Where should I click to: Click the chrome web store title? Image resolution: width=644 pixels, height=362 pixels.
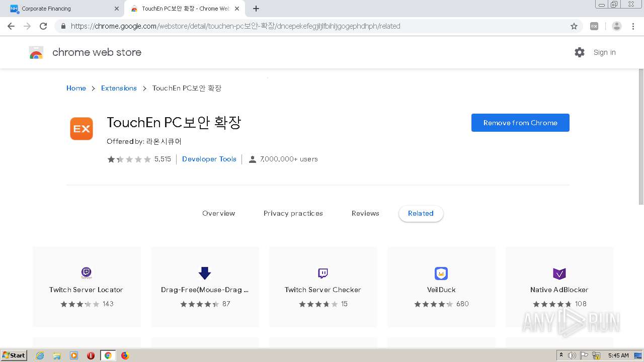97,52
